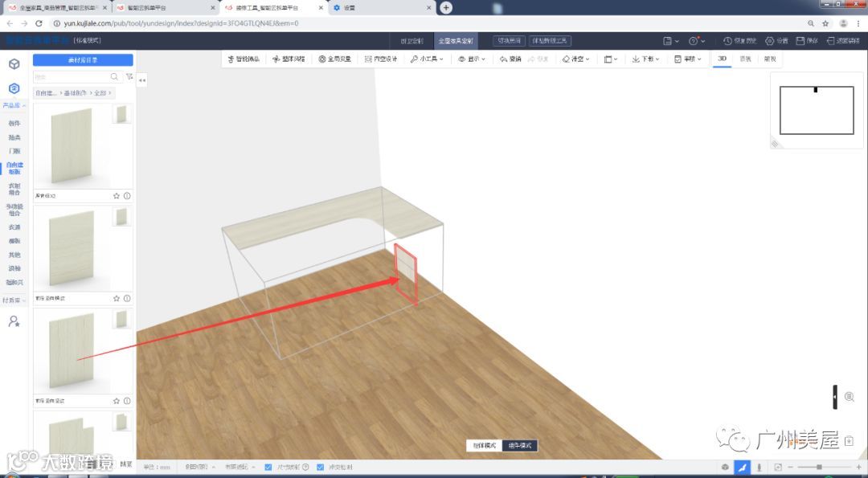This screenshot has height=478, width=868.
Task: Click the greyed redo button next to undo
Action: pos(538,59)
